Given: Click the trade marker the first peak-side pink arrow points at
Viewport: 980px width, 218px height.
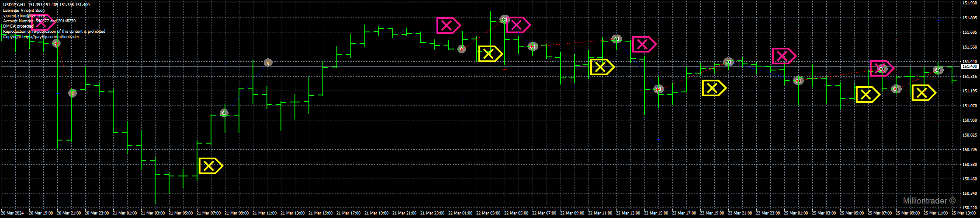Looking at the screenshot, I should click(x=462, y=49).
